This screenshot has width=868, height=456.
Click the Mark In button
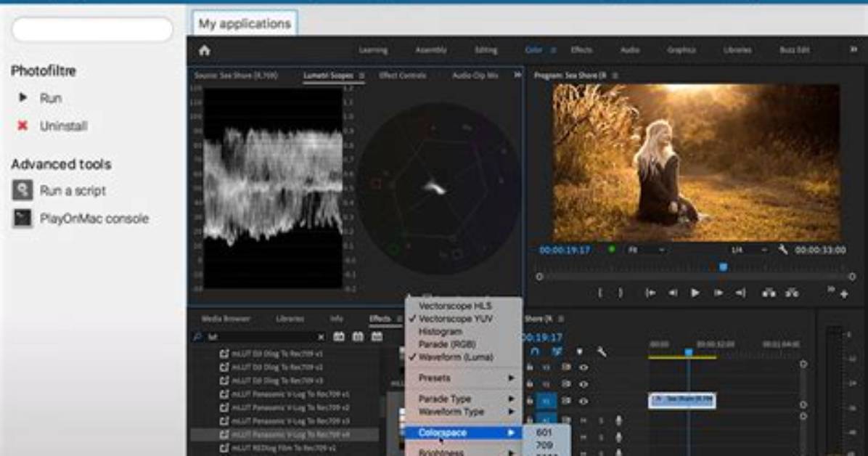(600, 293)
